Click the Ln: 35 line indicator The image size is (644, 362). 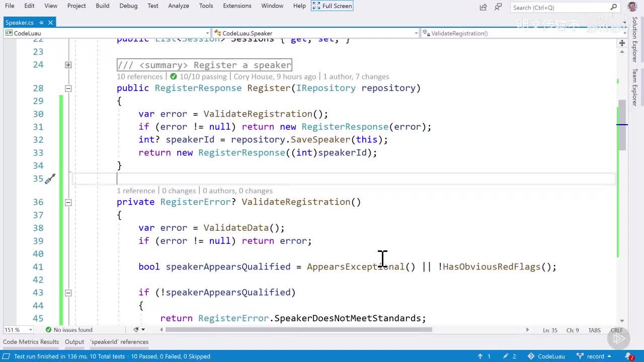(550, 330)
